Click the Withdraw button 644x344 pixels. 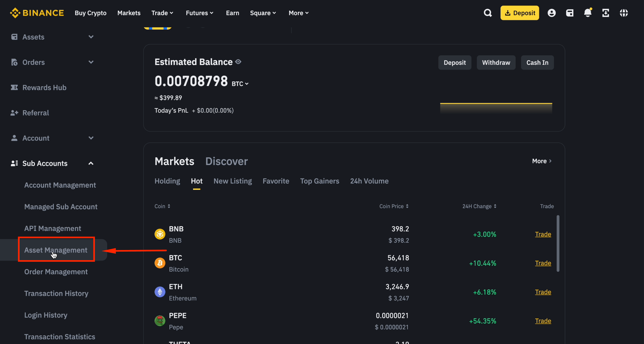pos(496,62)
